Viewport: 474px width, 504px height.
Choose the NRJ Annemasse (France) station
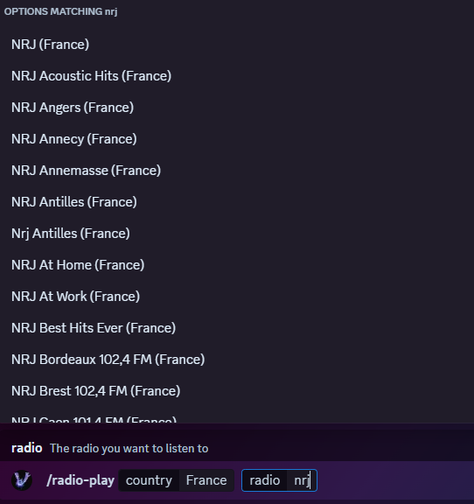pos(237,170)
